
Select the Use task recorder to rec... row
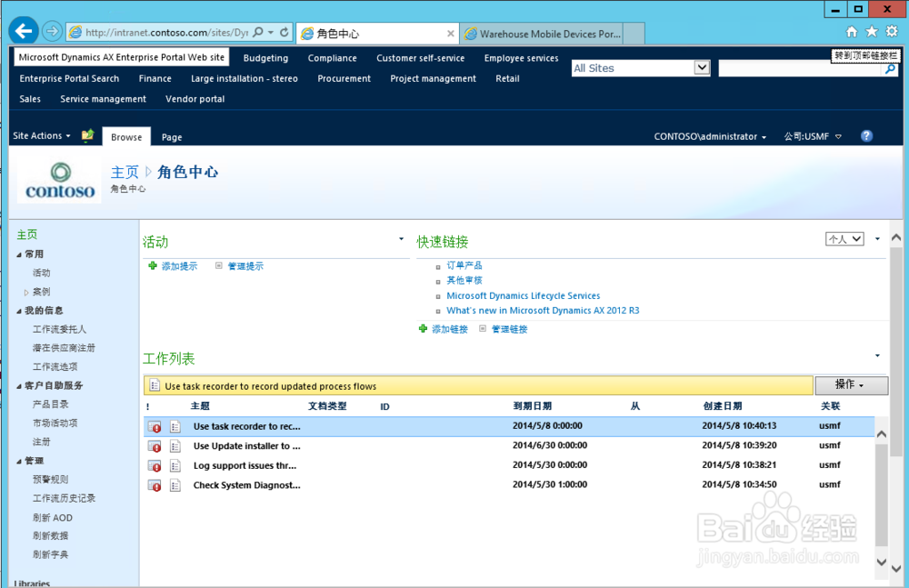[509, 426]
